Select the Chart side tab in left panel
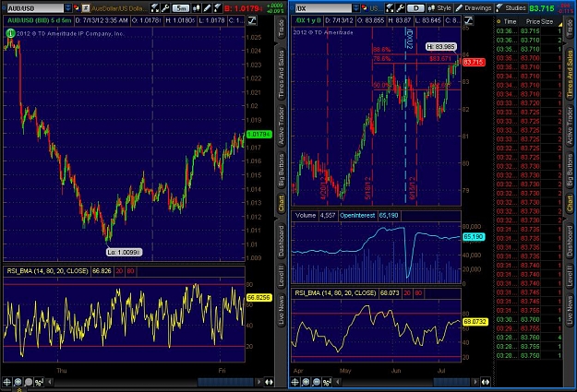This screenshot has height=392, width=577. click(x=282, y=203)
